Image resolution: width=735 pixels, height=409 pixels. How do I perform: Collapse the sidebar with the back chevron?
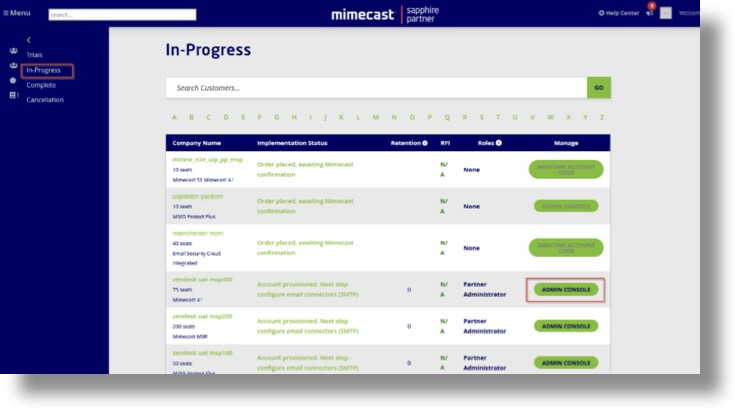[x=29, y=40]
